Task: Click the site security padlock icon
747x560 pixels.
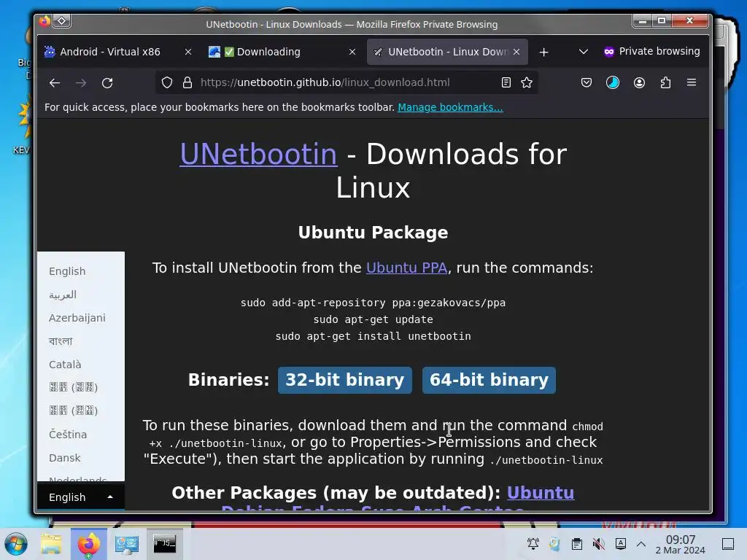Action: (187, 82)
